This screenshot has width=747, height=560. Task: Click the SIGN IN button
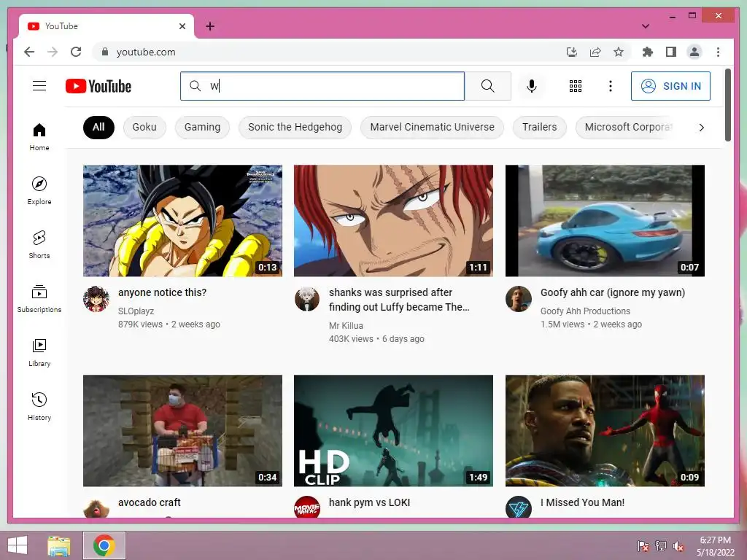tap(670, 86)
